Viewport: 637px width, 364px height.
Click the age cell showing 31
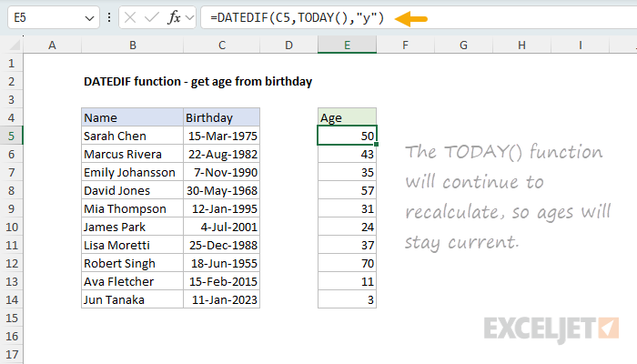(347, 208)
